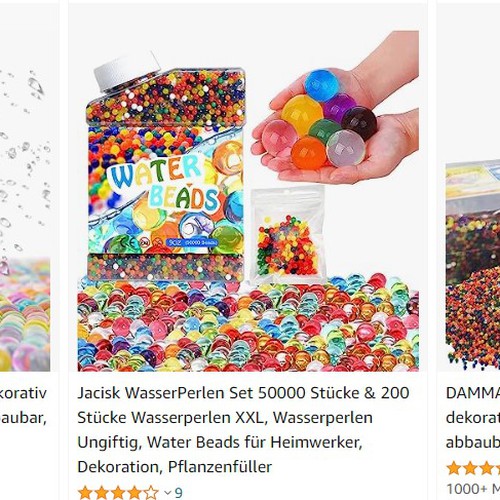Open the left product image with water droplets
Viewport: 500px width, 500px height.
point(25,218)
